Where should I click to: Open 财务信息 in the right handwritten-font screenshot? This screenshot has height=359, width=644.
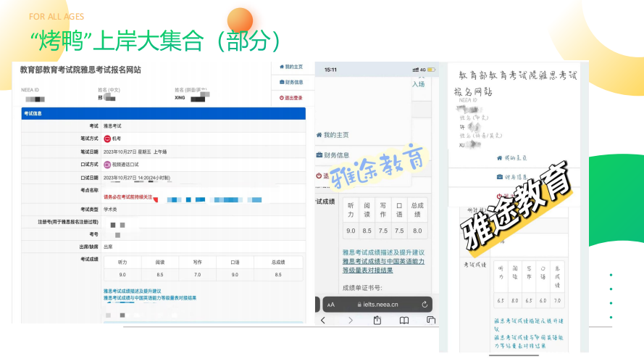click(511, 177)
